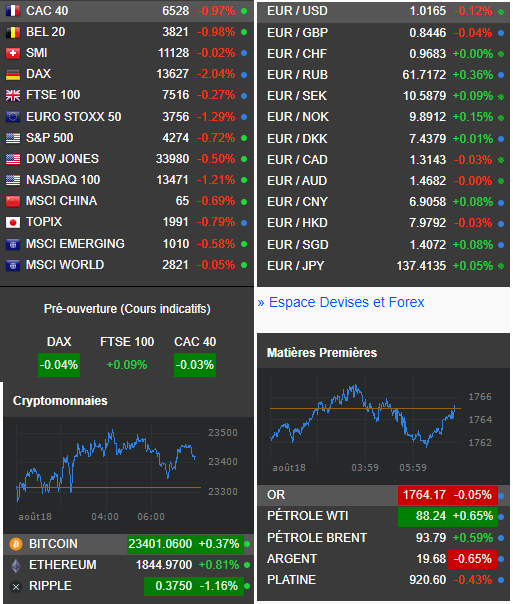
Task: Open the EUR / CNY pair
Action: (383, 202)
